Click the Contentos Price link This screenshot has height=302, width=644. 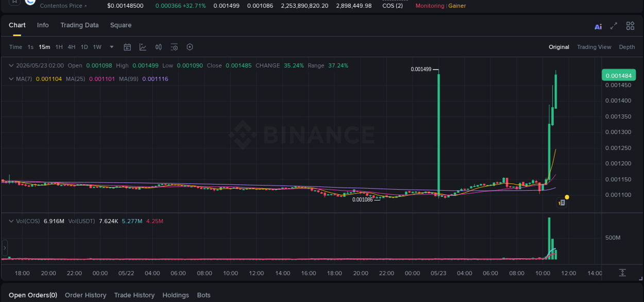click(x=63, y=6)
